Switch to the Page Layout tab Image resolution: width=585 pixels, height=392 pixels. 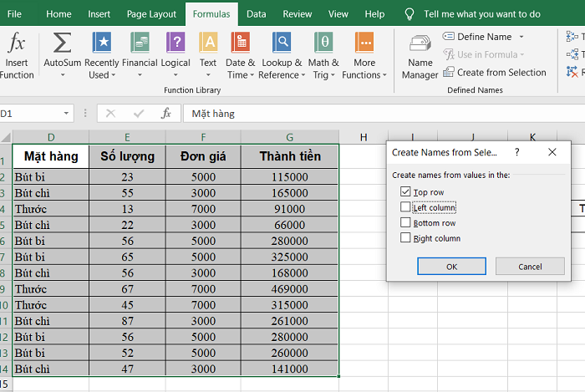pos(151,14)
